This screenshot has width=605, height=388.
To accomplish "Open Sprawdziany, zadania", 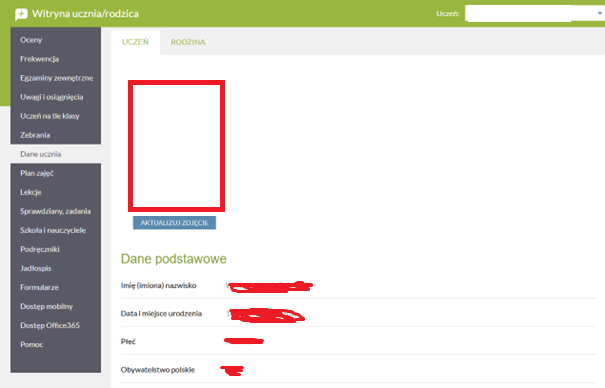I will pos(56,211).
